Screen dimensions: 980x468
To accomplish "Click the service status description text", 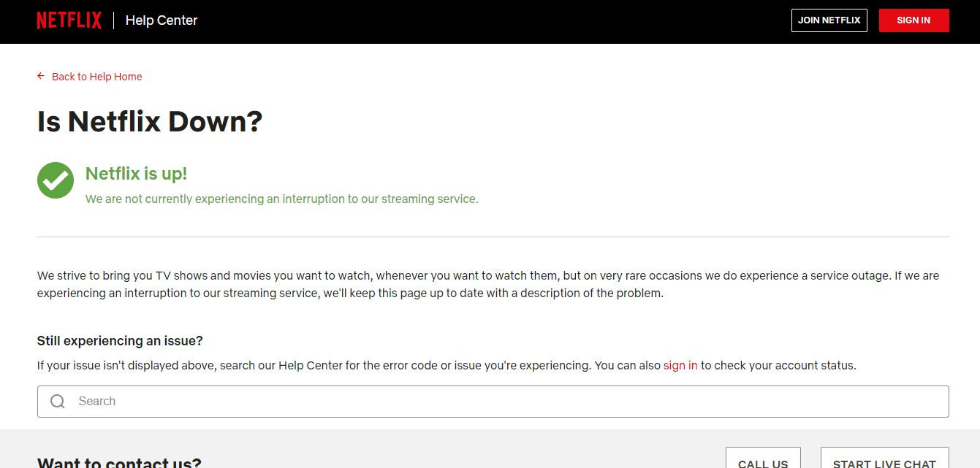I will (x=281, y=199).
